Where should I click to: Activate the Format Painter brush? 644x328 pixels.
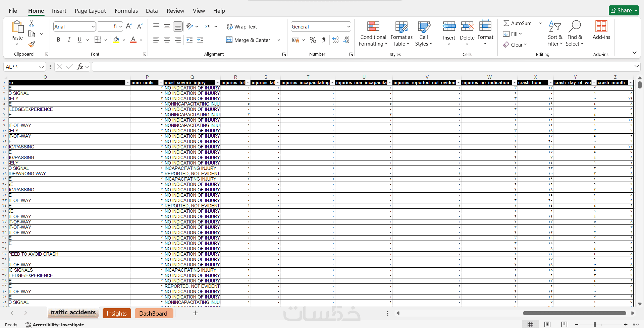[32, 44]
